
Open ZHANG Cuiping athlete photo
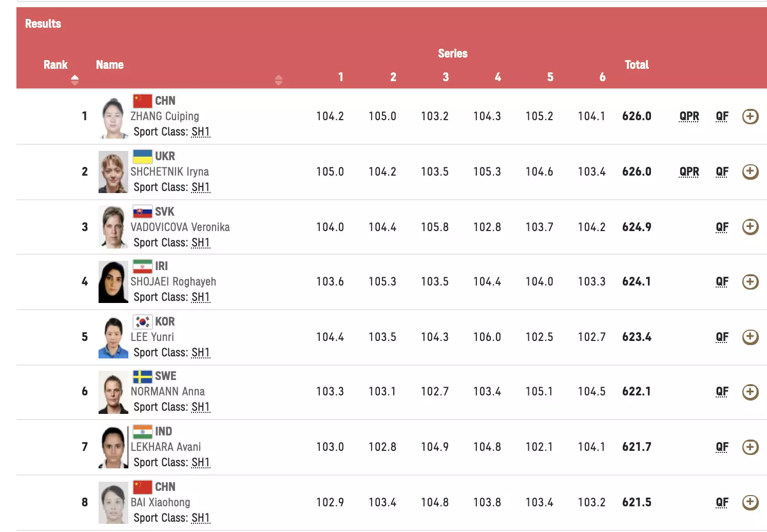pyautogui.click(x=113, y=118)
